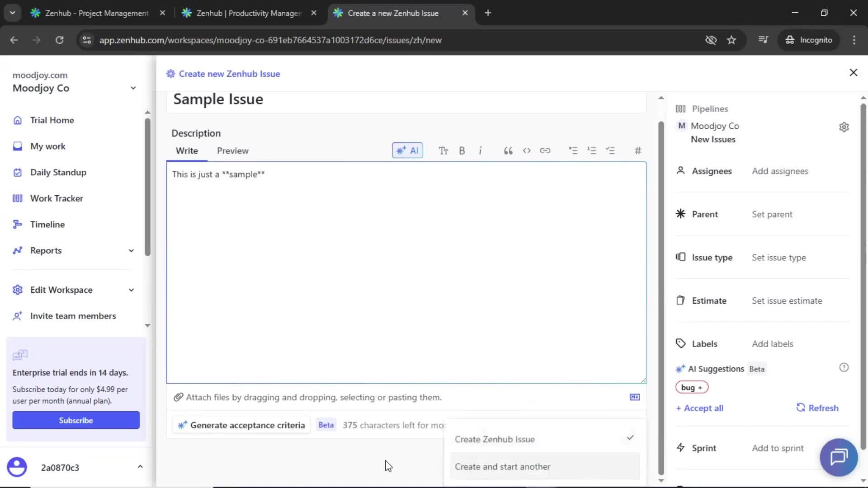Collapse the Edit Workspace section
The width and height of the screenshot is (868, 488).
(131, 290)
